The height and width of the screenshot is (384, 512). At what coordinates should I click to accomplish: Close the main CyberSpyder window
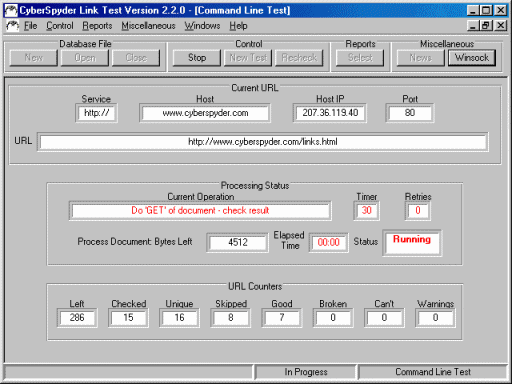[x=500, y=11]
